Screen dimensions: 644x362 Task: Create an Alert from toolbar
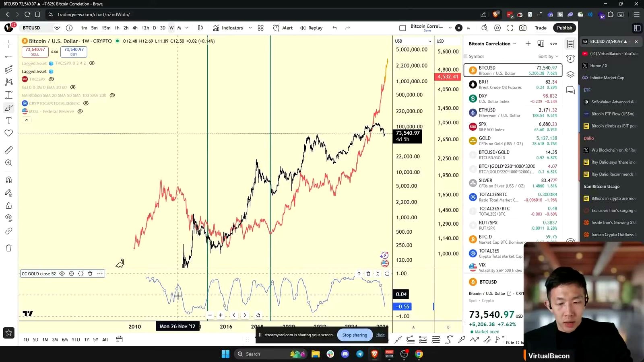(283, 28)
